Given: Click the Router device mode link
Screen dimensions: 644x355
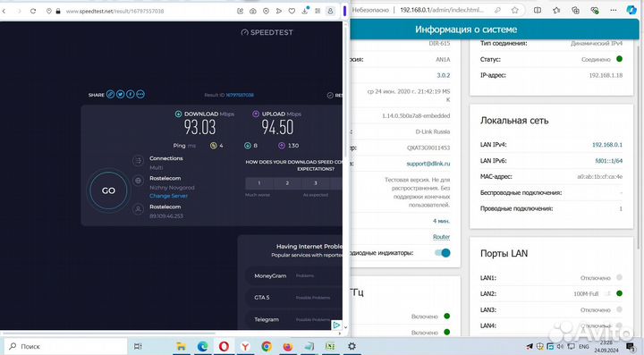Looking at the screenshot, I should point(442,237).
